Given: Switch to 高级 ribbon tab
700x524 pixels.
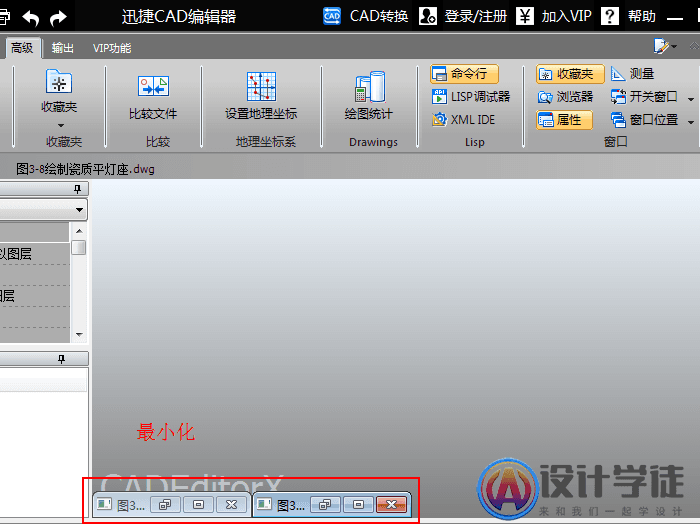Looking at the screenshot, I should [22, 48].
